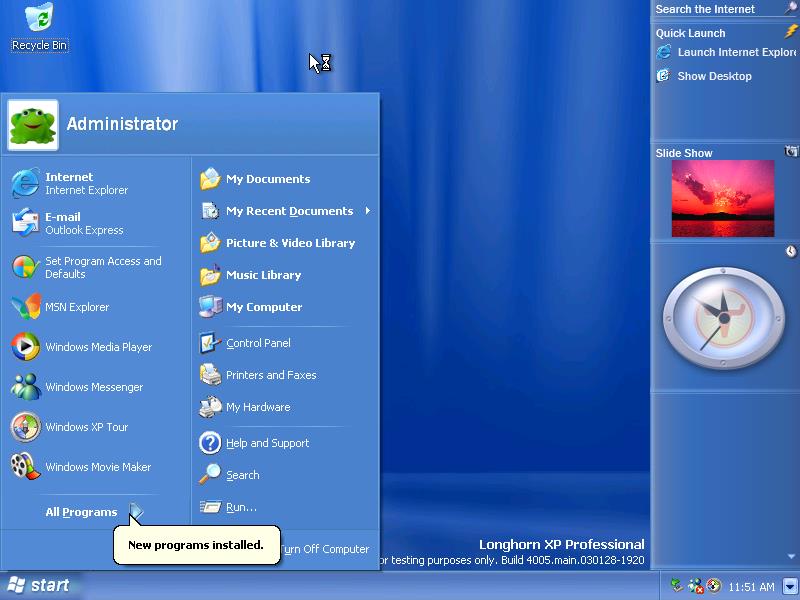
Task: Select Internet Explorer text in Start menu
Action: (x=87, y=190)
